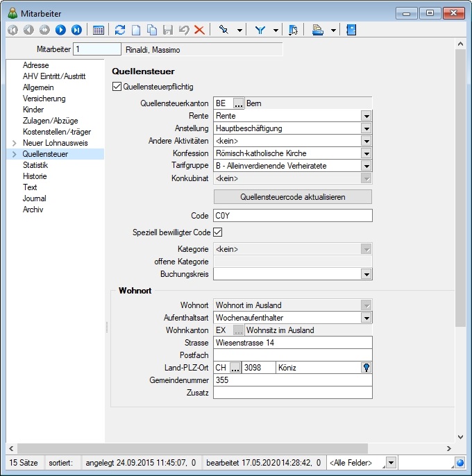Open the Alle Felder dropdown in status bar
The height and width of the screenshot is (476, 472).
391,463
